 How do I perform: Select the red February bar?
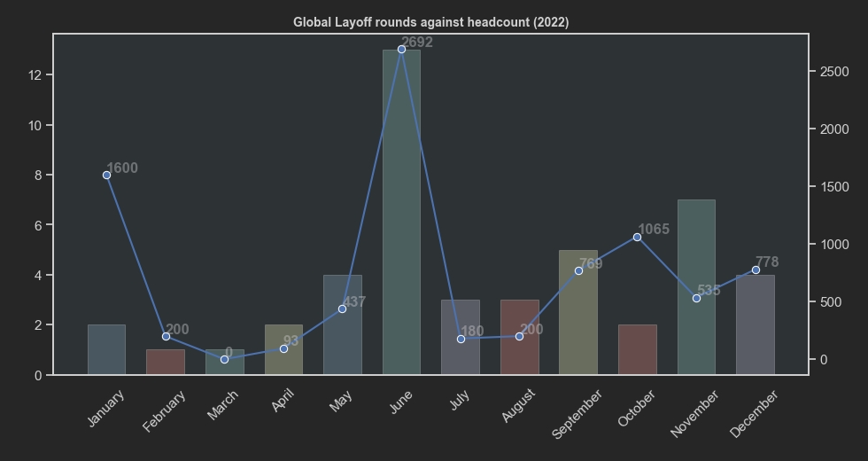[166, 363]
